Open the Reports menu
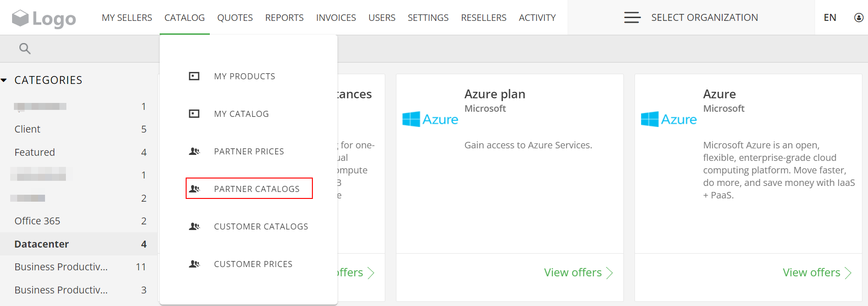Screen dimensions: 868x306 [x=284, y=18]
